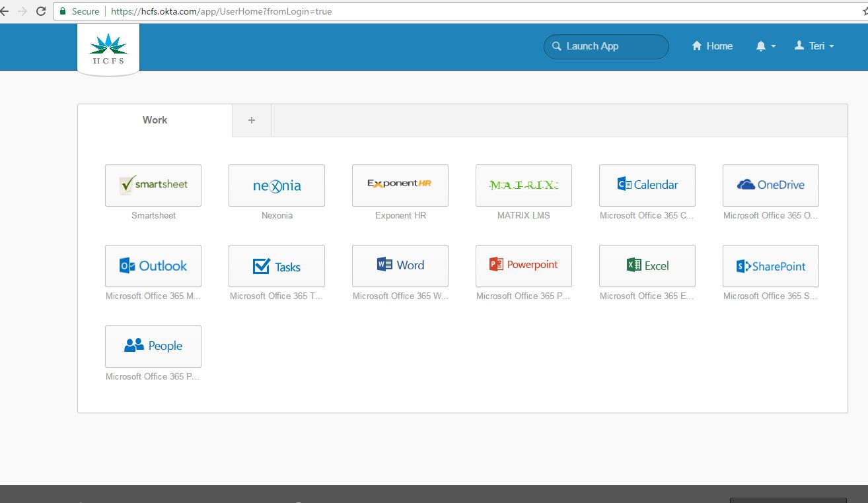Viewport: 868px width, 503px height.
Task: Launch the Powerpoint app tile
Action: (524, 266)
